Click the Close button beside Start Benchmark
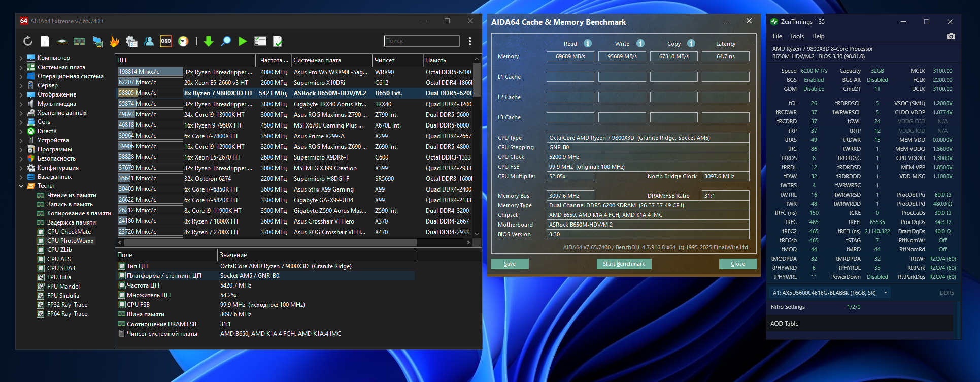This screenshot has width=980, height=382. tap(737, 264)
